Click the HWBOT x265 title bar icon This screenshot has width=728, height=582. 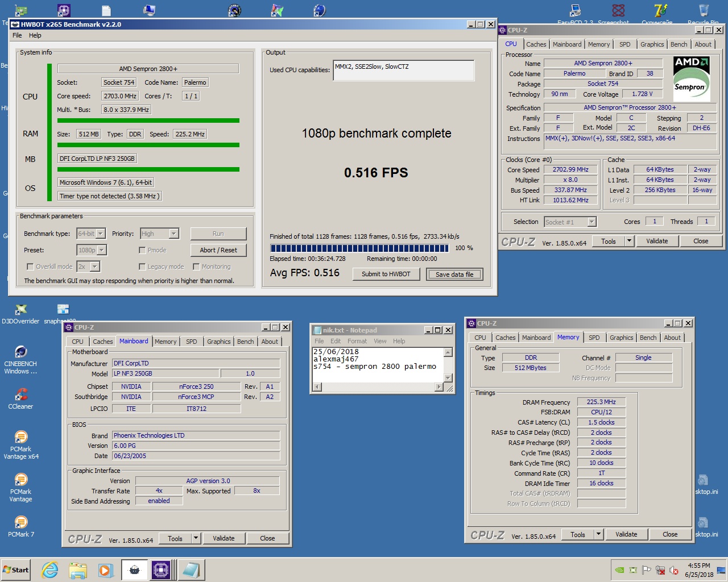(x=15, y=24)
